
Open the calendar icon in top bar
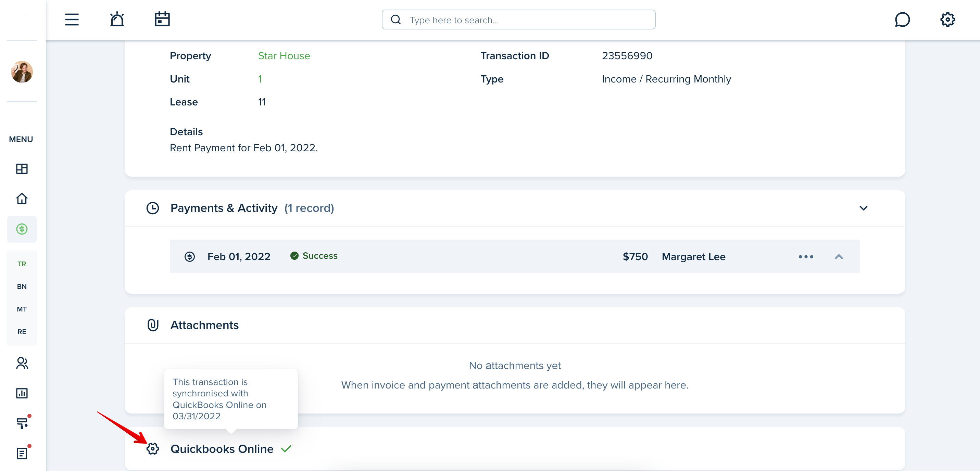point(162,20)
